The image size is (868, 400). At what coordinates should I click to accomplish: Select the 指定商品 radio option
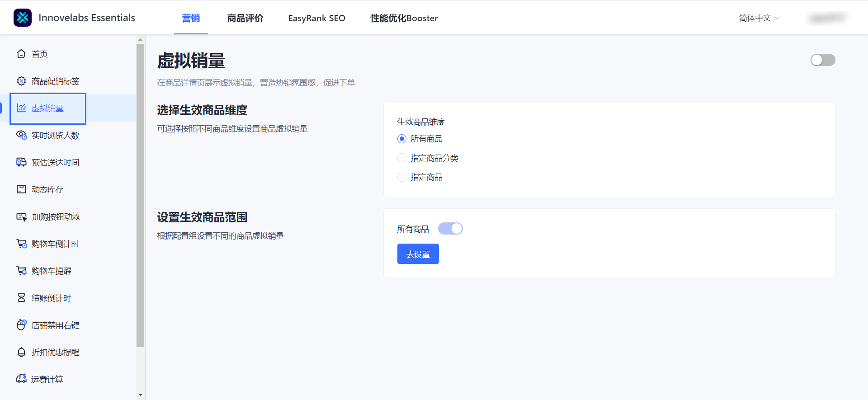click(x=402, y=177)
